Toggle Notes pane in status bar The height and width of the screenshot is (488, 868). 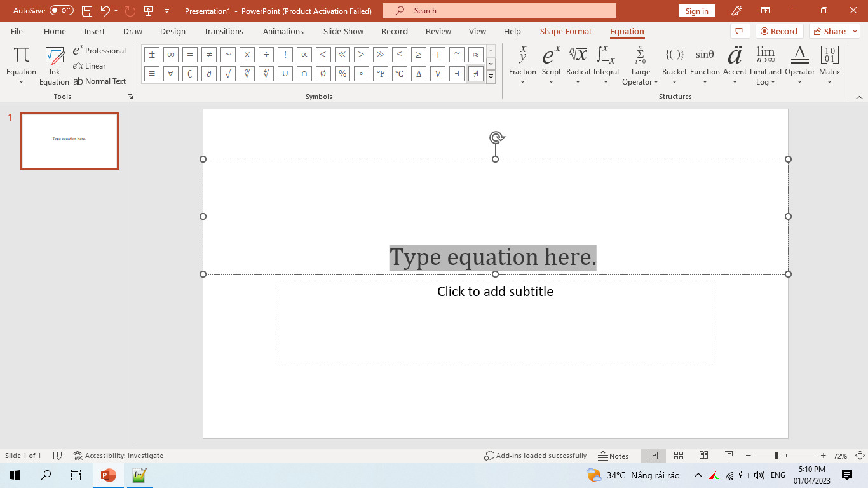tap(613, 456)
